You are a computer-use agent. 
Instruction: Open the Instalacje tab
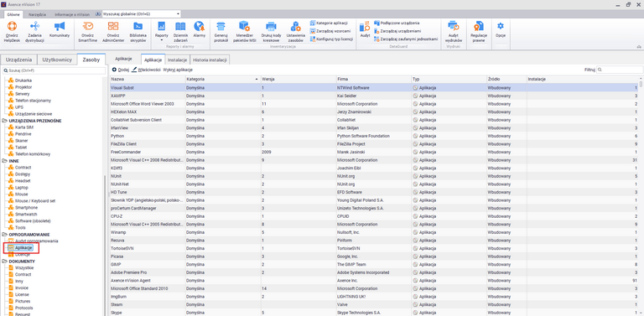[178, 60]
